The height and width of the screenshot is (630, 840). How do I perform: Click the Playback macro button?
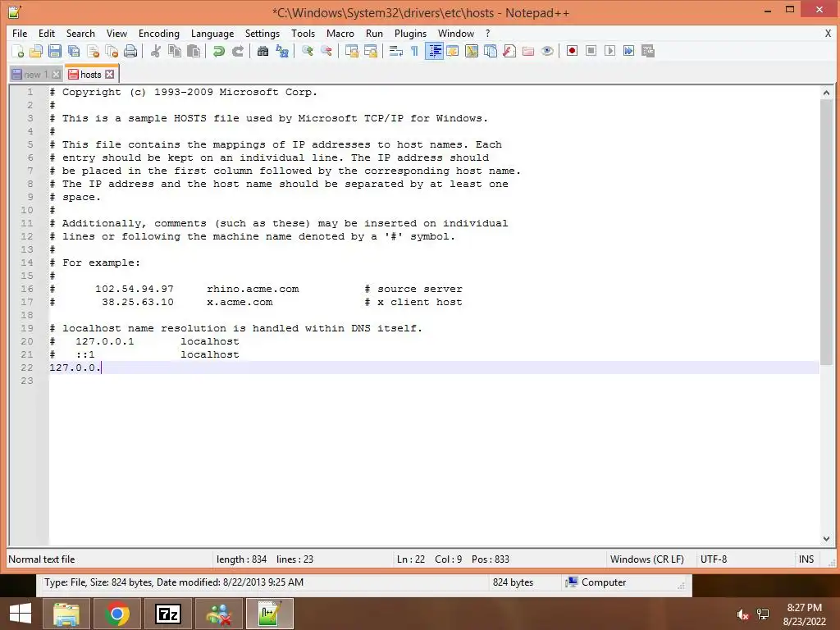click(609, 51)
